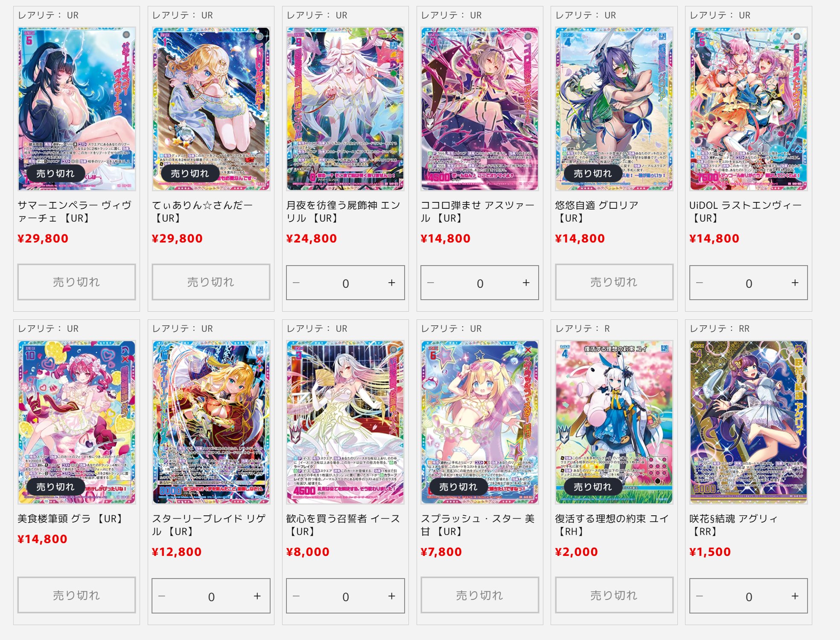Open 美食楼筆頭 グラ card image
840x640 pixels.
point(77,422)
